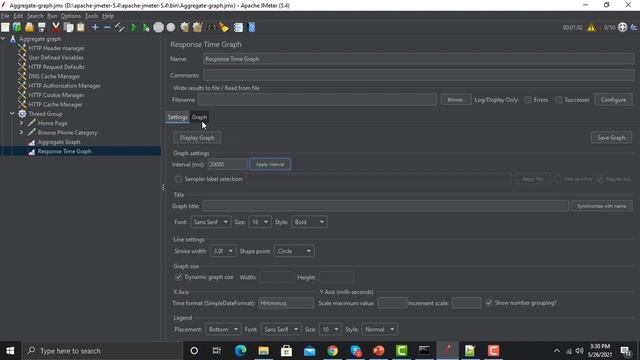Toggle the Dynamic graph size checkbox
Screen dimensions: 640x360
coord(178,277)
